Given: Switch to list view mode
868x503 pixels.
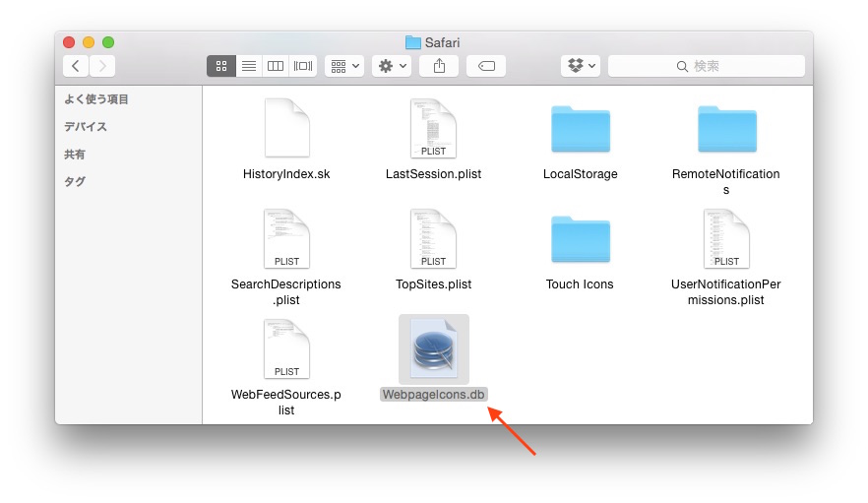Looking at the screenshot, I should point(249,66).
